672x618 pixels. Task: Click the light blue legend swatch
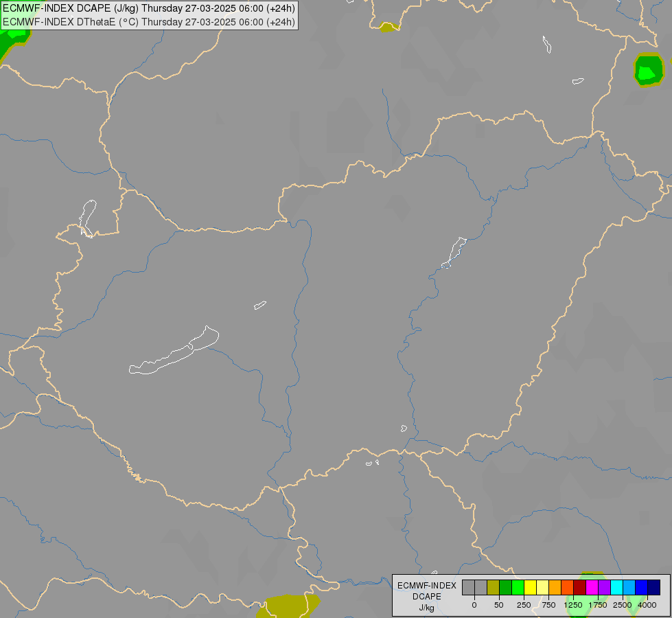[x=629, y=588]
